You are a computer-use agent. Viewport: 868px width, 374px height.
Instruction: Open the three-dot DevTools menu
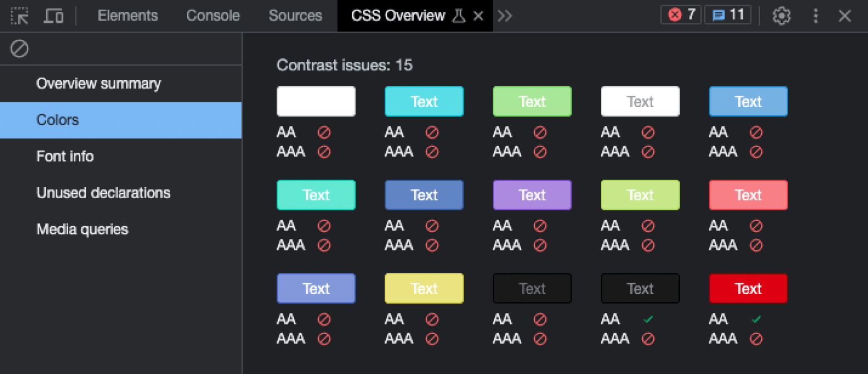click(x=816, y=16)
